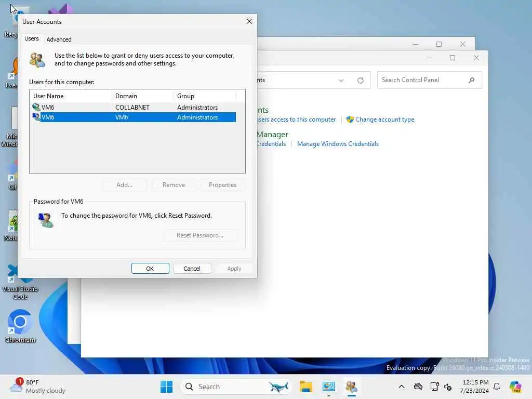Screen dimensions: 532x399
Task: Click the taskbar Search box
Action: pos(236,387)
